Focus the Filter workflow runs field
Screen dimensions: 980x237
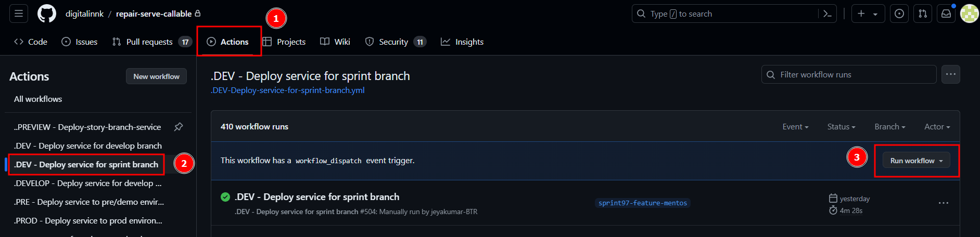pos(849,74)
